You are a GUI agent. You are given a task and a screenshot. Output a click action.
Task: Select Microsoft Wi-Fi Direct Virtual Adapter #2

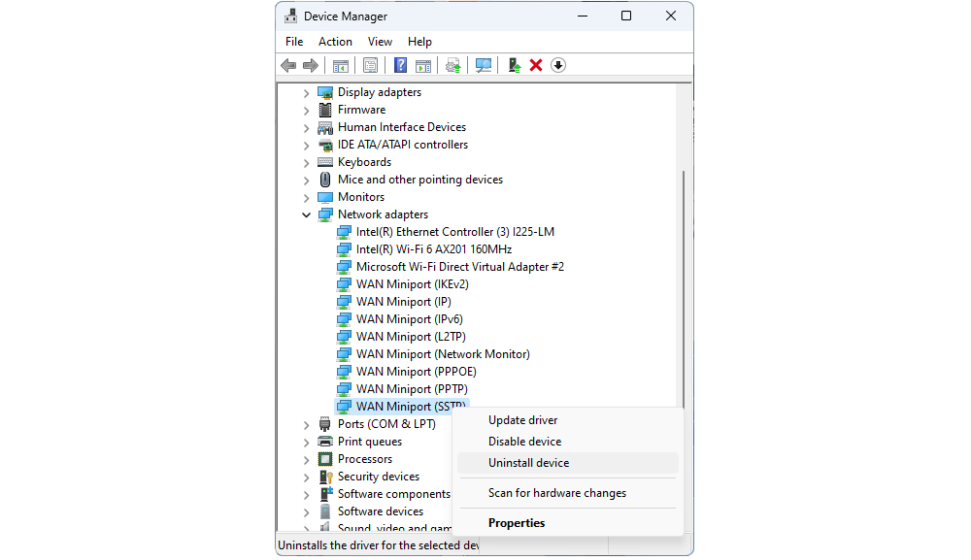460,267
